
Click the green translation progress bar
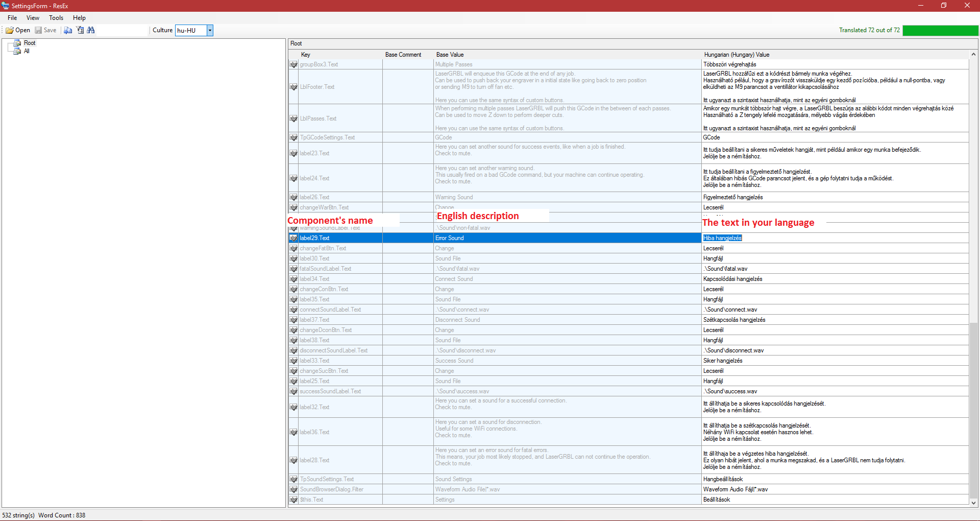tap(940, 31)
